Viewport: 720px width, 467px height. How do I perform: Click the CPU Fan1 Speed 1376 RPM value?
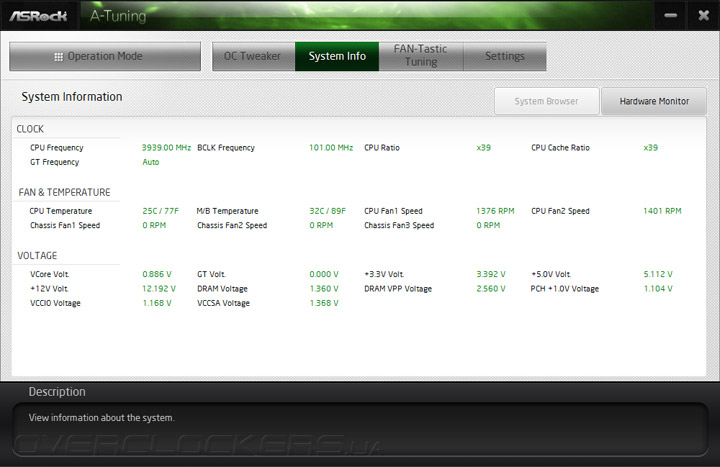[495, 211]
